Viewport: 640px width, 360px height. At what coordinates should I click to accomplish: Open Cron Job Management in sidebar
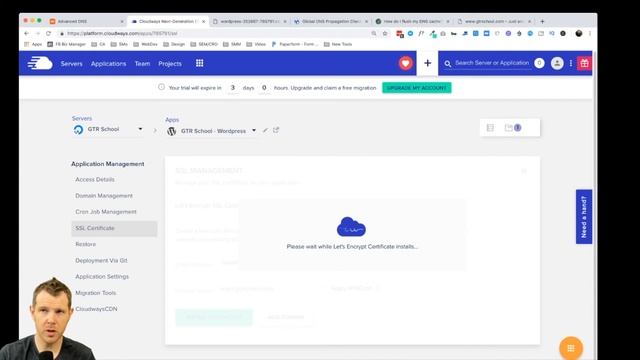(106, 212)
